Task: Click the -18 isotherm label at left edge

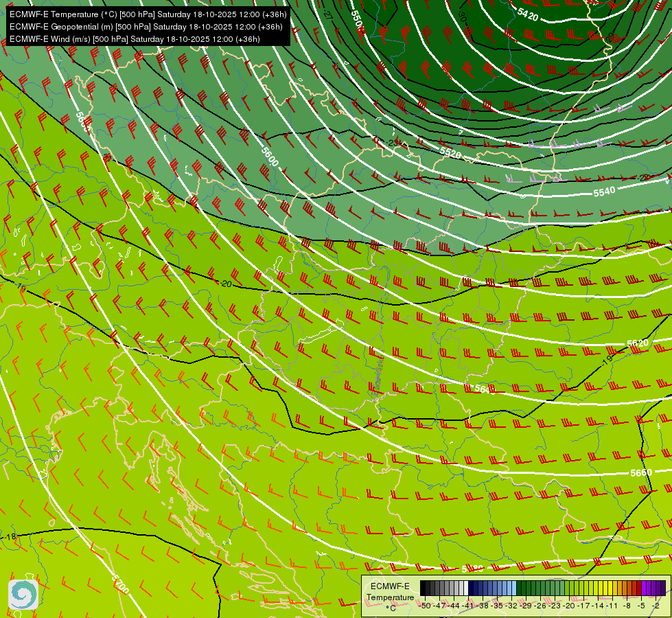Action: (x=10, y=536)
